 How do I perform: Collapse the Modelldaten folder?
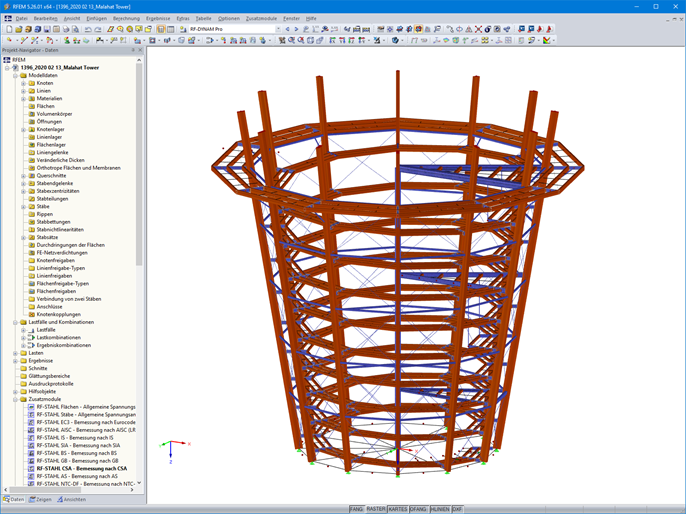(15, 75)
